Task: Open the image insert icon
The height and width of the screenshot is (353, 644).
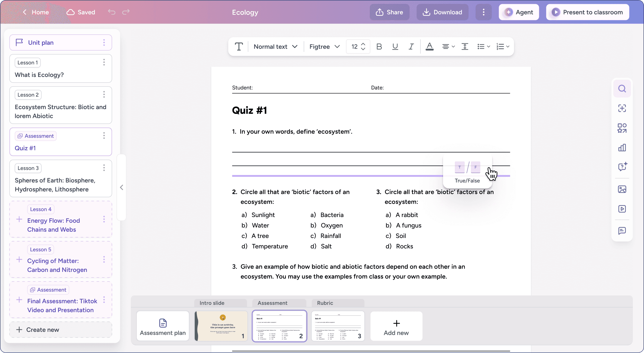Action: tap(622, 189)
